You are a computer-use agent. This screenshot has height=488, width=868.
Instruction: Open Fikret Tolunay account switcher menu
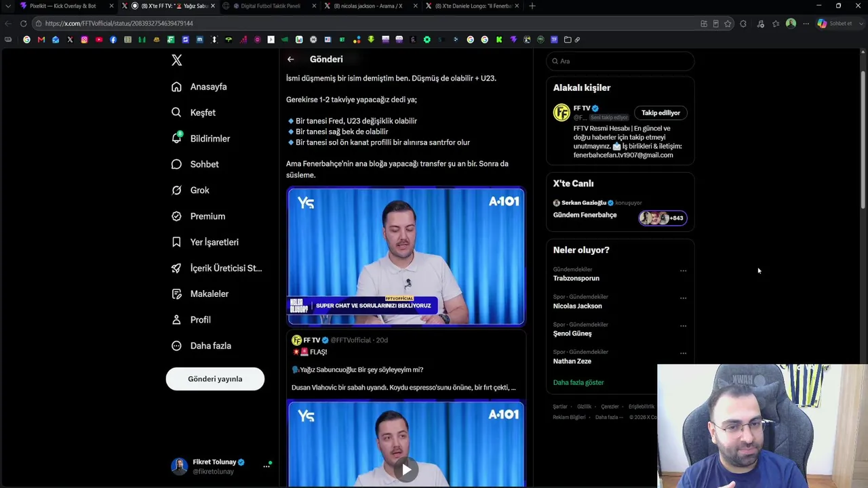[220, 466]
